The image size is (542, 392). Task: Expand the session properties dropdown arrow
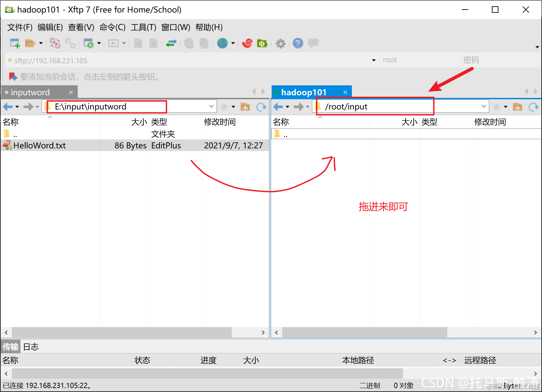pos(99,43)
